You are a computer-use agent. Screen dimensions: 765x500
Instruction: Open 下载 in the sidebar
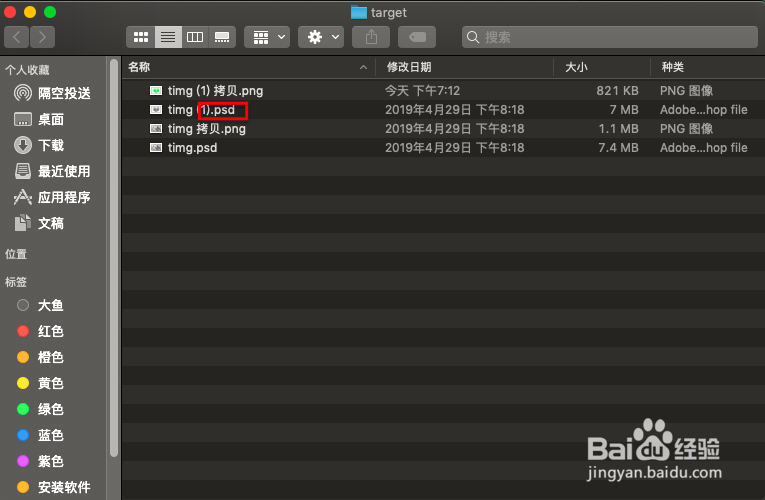pos(51,145)
